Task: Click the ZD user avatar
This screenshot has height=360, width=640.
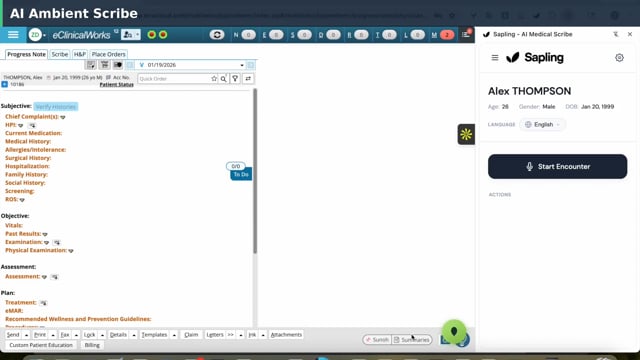Action: coord(35,35)
